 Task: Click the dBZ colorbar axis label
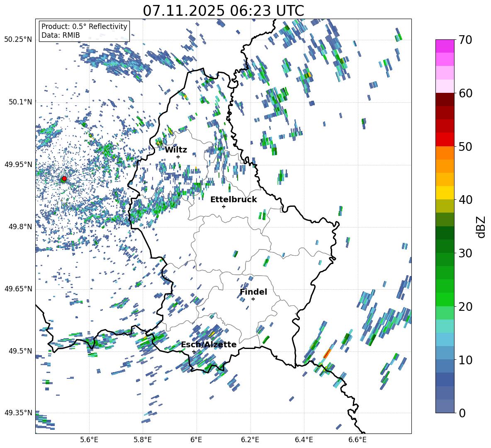pos(481,227)
